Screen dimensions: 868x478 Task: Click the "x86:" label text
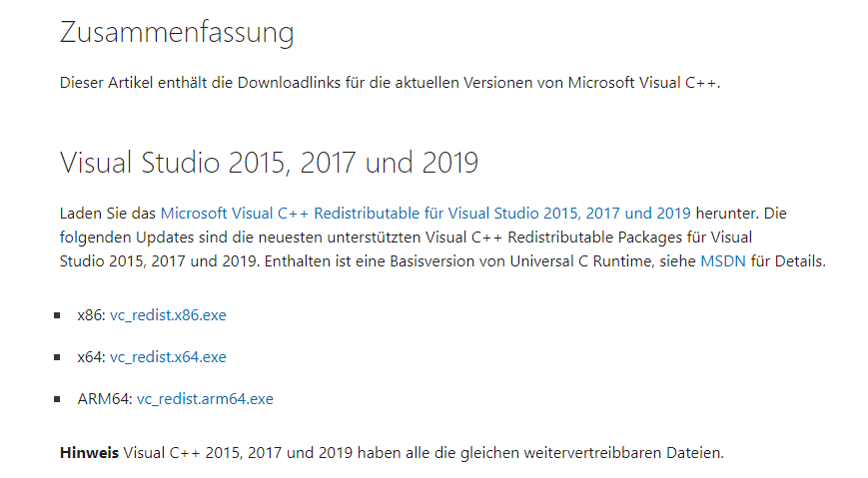[x=91, y=315]
